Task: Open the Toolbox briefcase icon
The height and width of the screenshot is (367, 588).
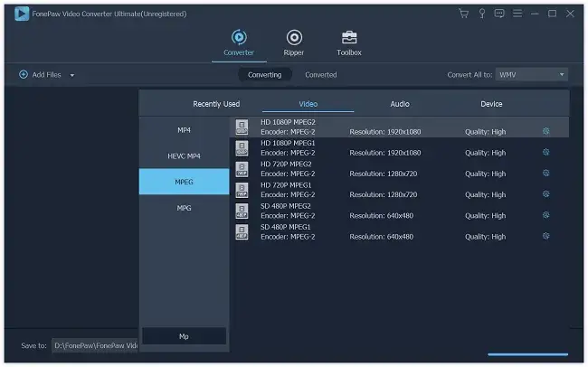Action: coord(349,37)
